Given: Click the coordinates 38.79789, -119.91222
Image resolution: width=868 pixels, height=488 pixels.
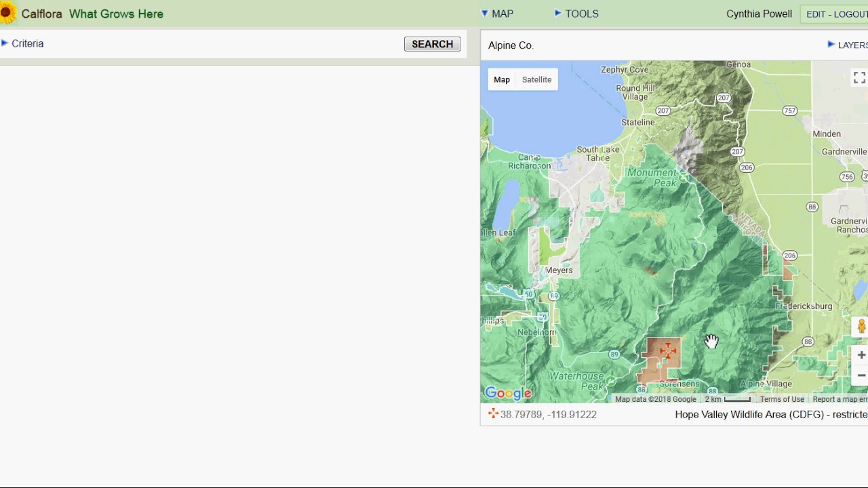Looking at the screenshot, I should [x=548, y=414].
